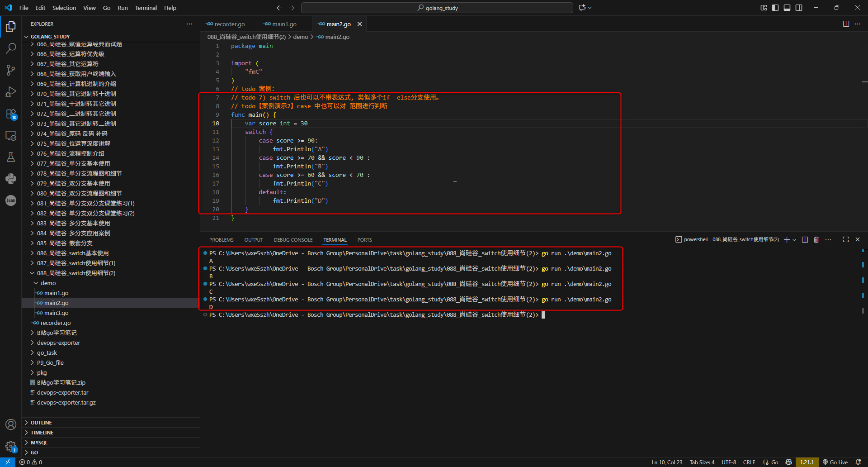Click the Go Live status bar button
Image resolution: width=868 pixels, height=467 pixels.
[x=835, y=462]
